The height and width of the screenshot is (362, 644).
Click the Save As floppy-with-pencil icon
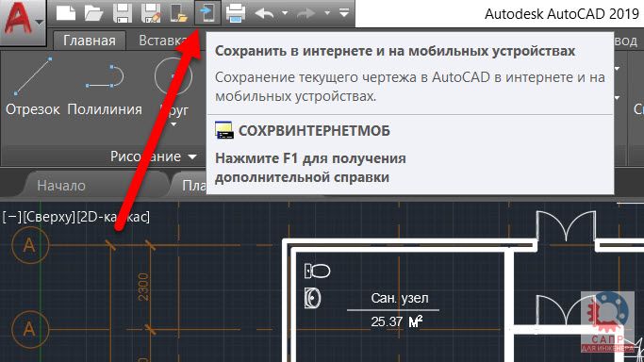151,12
